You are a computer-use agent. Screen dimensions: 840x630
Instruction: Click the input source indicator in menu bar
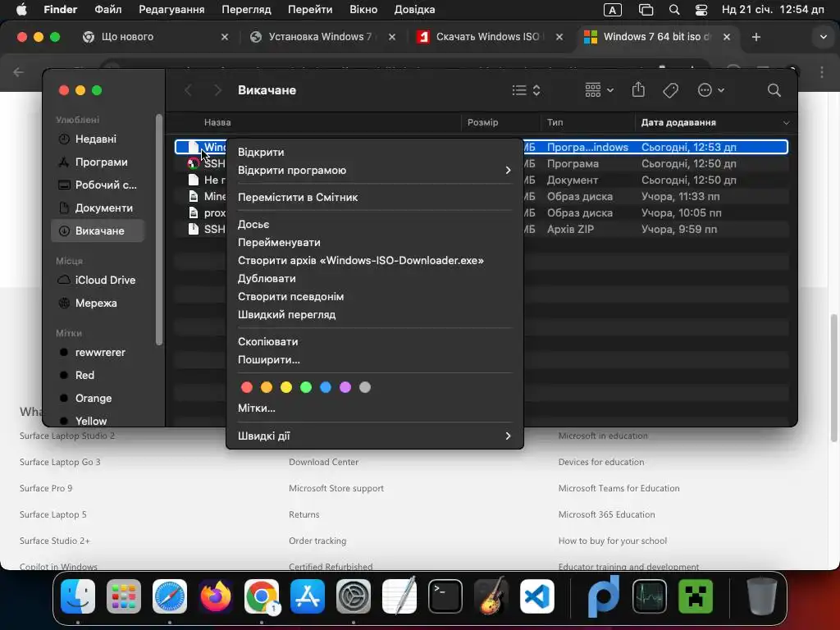coord(612,10)
